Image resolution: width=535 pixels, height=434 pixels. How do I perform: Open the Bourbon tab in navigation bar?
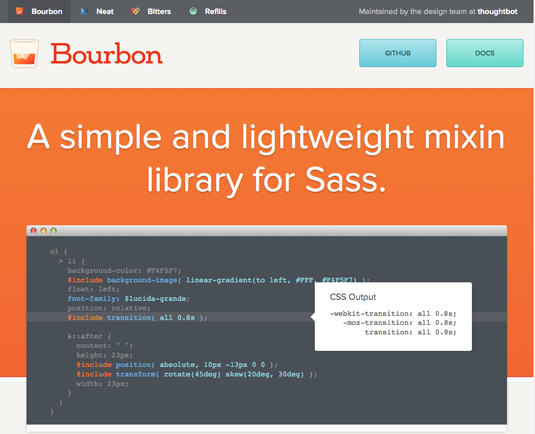tap(39, 11)
